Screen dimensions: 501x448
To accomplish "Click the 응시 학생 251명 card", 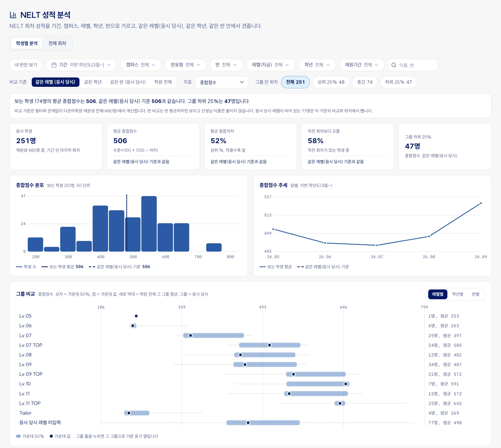I will 56,147.
